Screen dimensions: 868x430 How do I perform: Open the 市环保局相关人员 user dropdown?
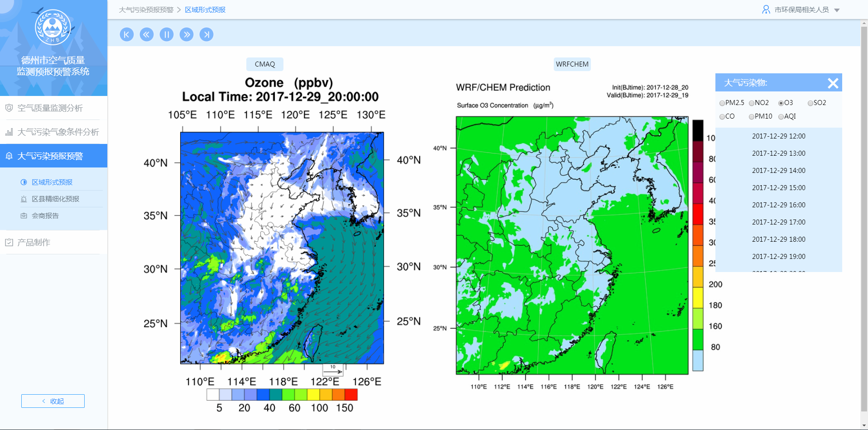pyautogui.click(x=837, y=10)
